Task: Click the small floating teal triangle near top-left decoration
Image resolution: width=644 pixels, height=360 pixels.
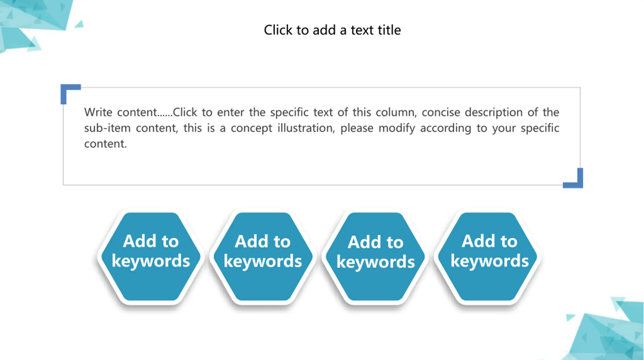Action: click(80, 24)
